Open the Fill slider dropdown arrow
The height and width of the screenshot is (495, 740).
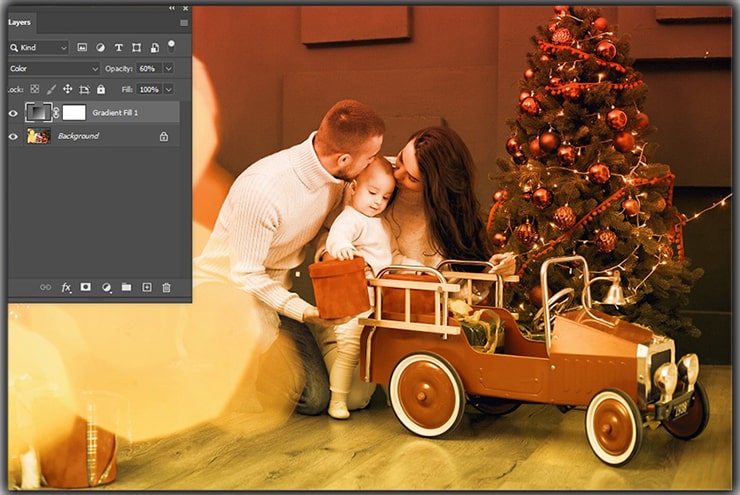(x=168, y=89)
